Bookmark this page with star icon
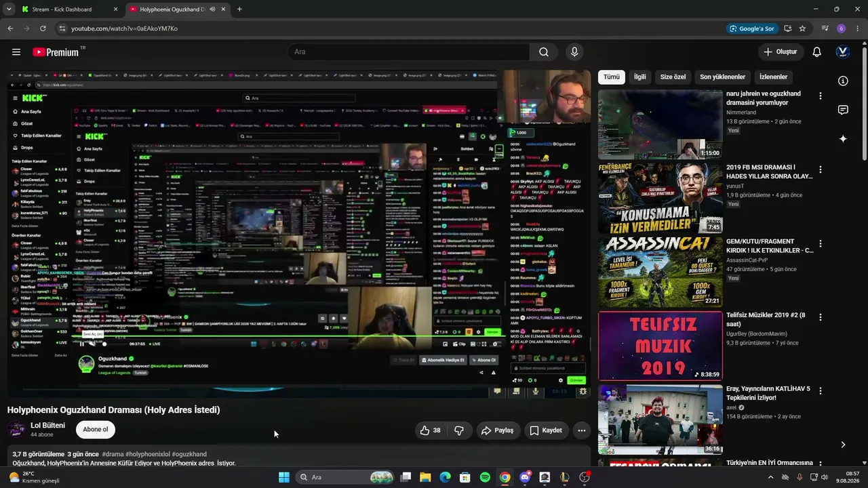This screenshot has width=868, height=488. [803, 28]
